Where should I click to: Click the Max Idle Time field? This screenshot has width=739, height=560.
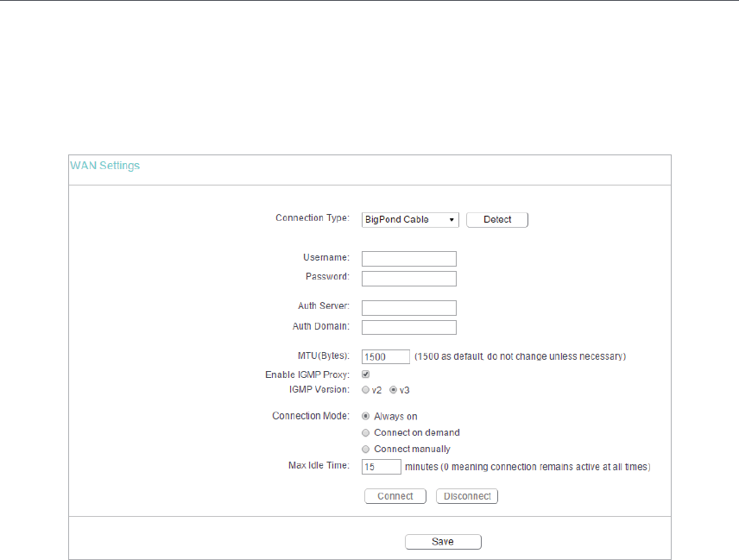(x=382, y=467)
